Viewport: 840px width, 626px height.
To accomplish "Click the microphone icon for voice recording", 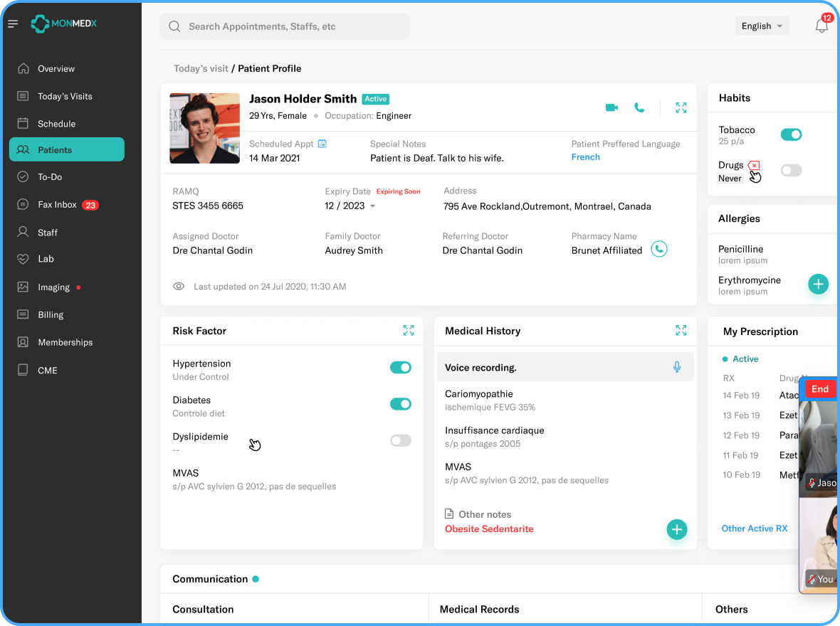I will coord(677,367).
